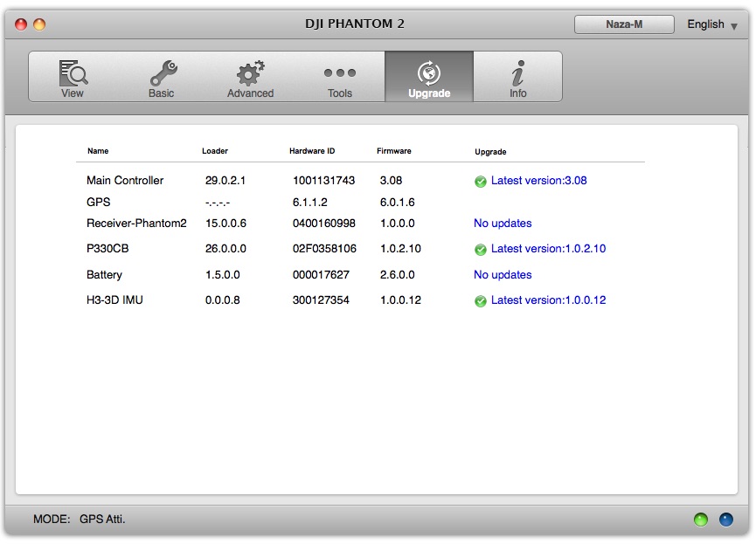The width and height of the screenshot is (756, 544).
Task: Click the green check icon for P330CB
Action: 480,250
